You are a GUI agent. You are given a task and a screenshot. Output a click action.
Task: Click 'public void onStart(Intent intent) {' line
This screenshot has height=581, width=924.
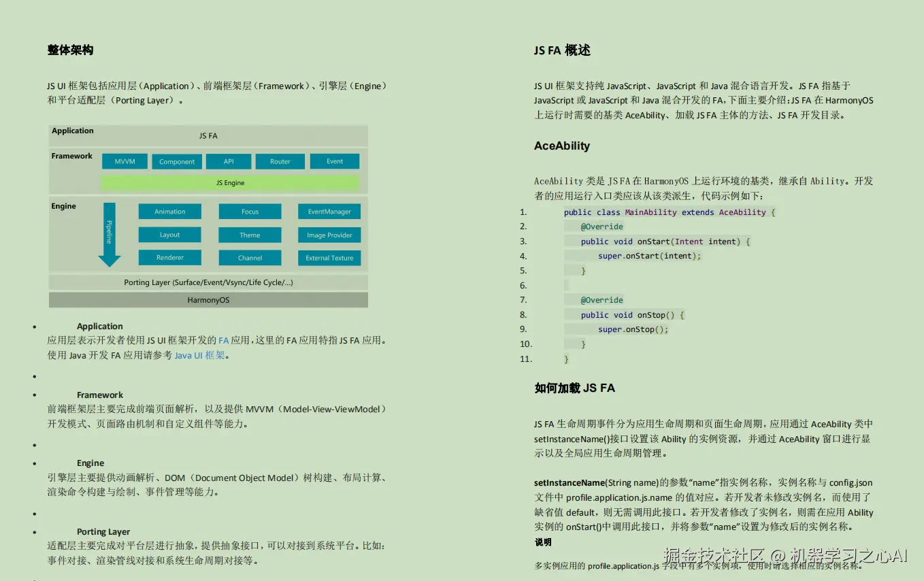point(665,242)
